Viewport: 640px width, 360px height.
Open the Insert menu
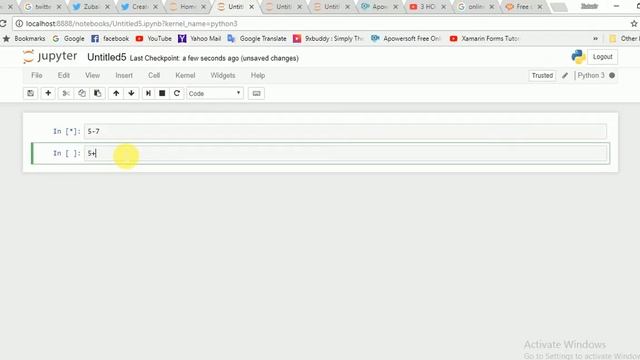point(124,76)
